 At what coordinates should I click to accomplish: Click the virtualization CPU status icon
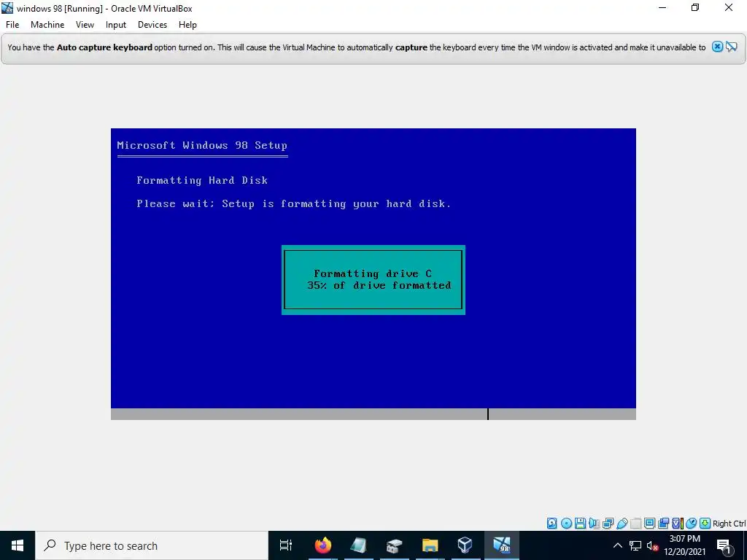(677, 524)
